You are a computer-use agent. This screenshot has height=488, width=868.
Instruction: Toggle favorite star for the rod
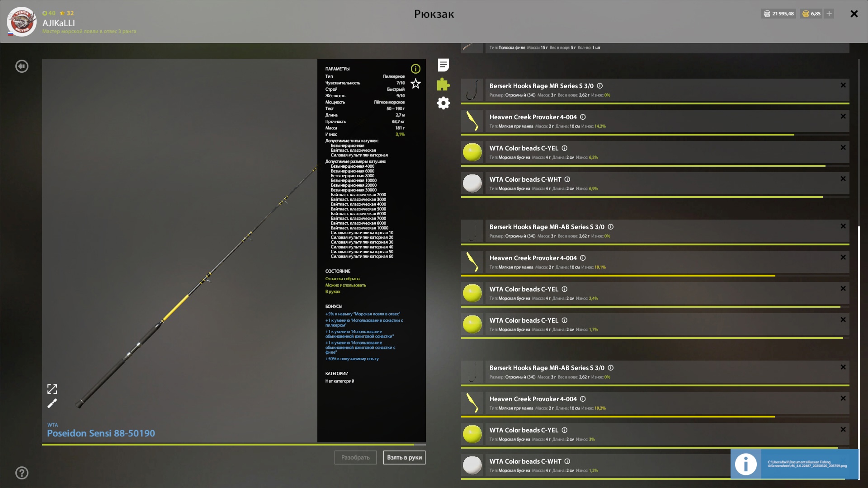pyautogui.click(x=415, y=84)
